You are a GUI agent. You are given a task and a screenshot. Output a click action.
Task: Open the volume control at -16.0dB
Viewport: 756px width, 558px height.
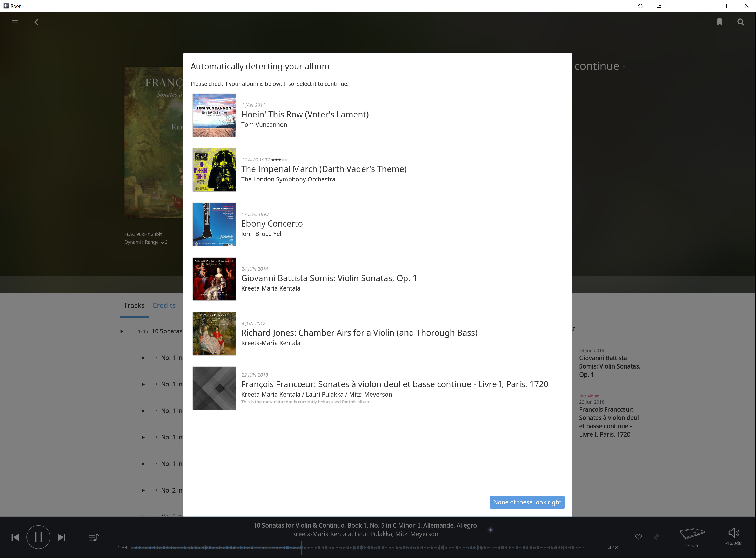(733, 536)
